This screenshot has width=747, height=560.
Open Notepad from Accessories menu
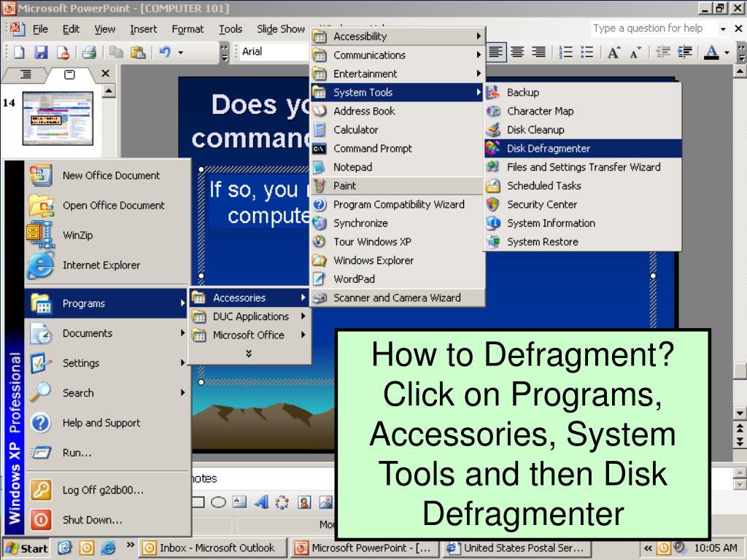[x=398, y=167]
